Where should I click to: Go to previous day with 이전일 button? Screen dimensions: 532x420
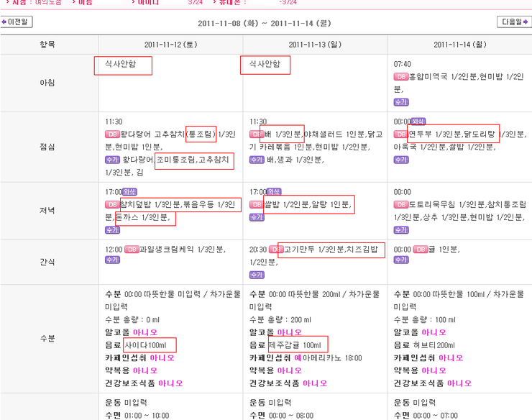pos(17,22)
